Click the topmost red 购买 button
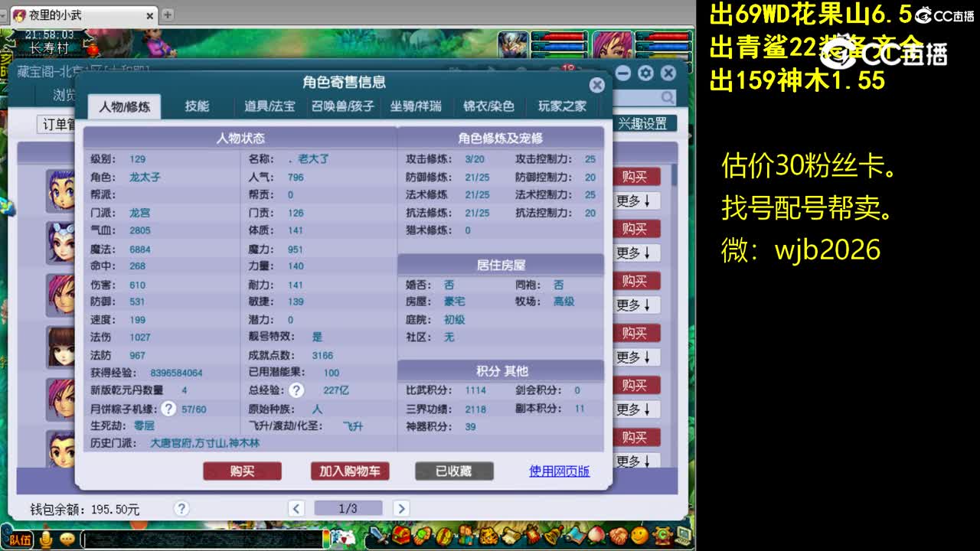 click(635, 177)
